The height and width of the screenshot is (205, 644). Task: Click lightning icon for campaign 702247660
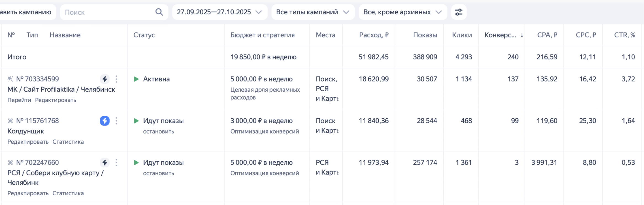(x=105, y=163)
